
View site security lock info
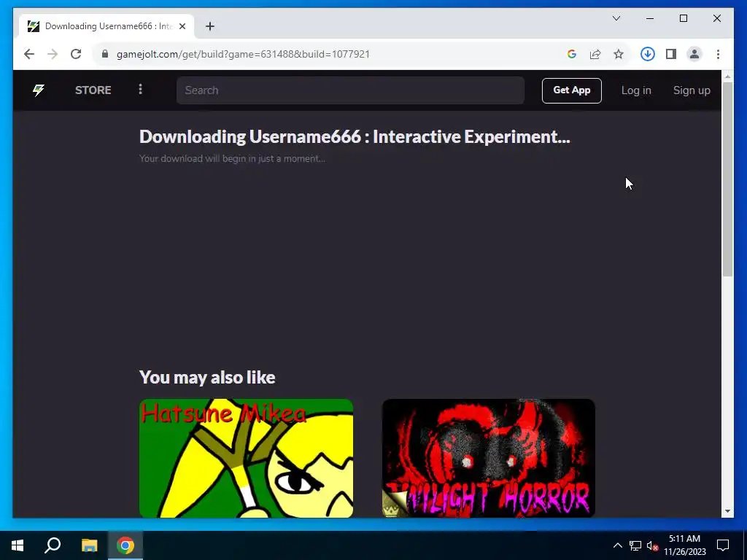click(105, 54)
